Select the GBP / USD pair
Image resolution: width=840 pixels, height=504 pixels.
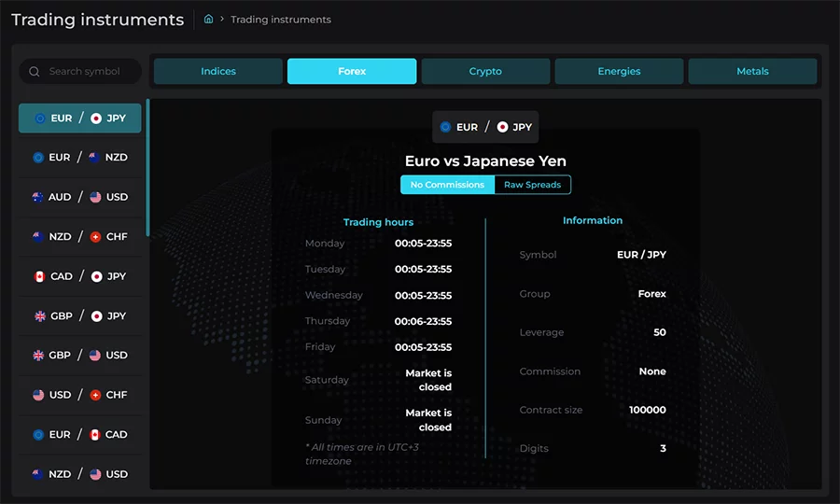coord(80,355)
